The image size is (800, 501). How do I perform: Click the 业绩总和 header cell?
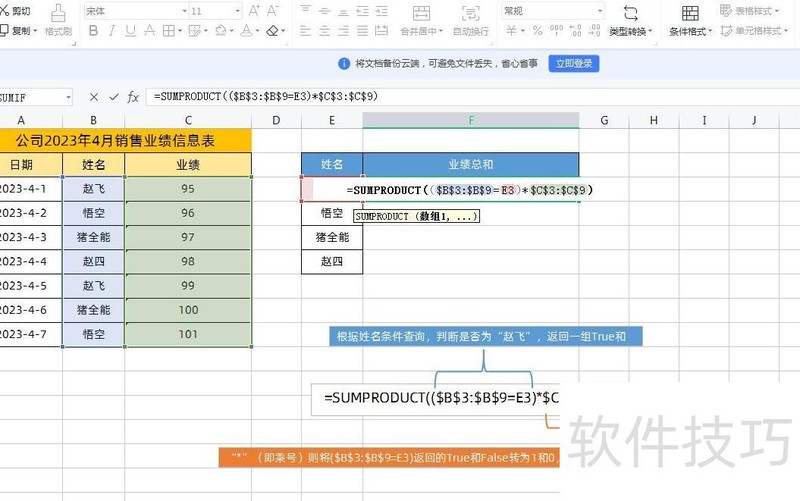[471, 164]
